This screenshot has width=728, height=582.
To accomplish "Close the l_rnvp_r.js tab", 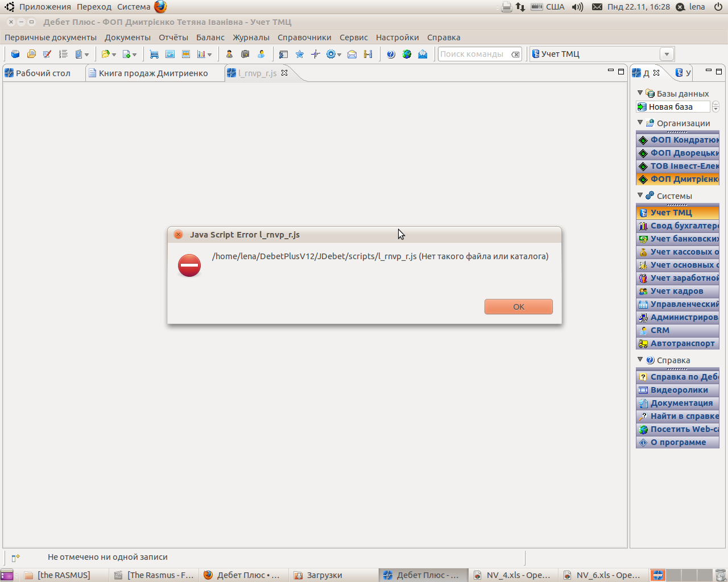I will tap(284, 73).
